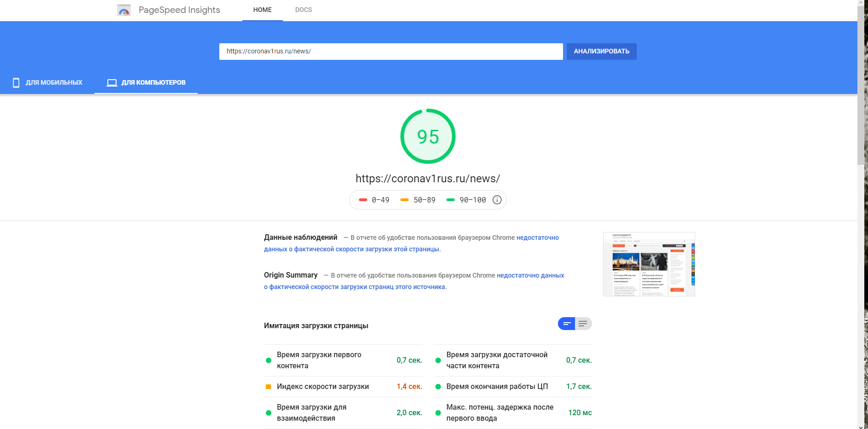Click the 1,4 сек. speed index value
The height and width of the screenshot is (429, 868).
[410, 387]
